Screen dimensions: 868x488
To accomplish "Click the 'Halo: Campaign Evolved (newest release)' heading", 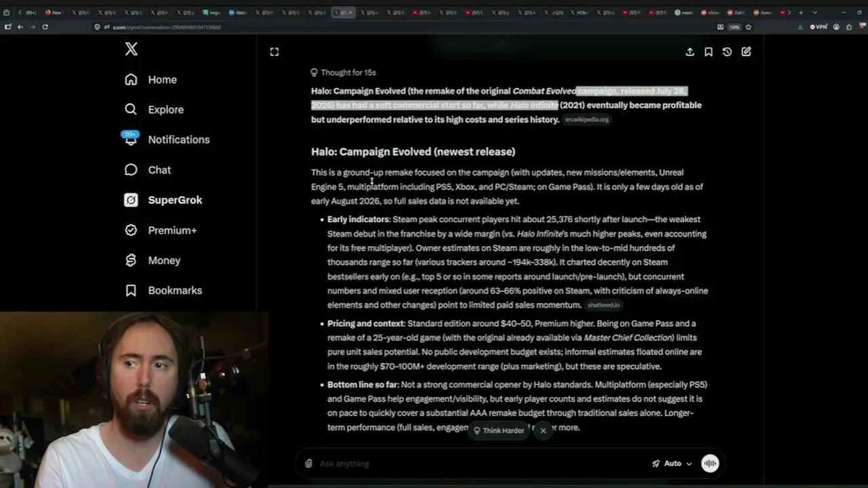I will point(413,152).
